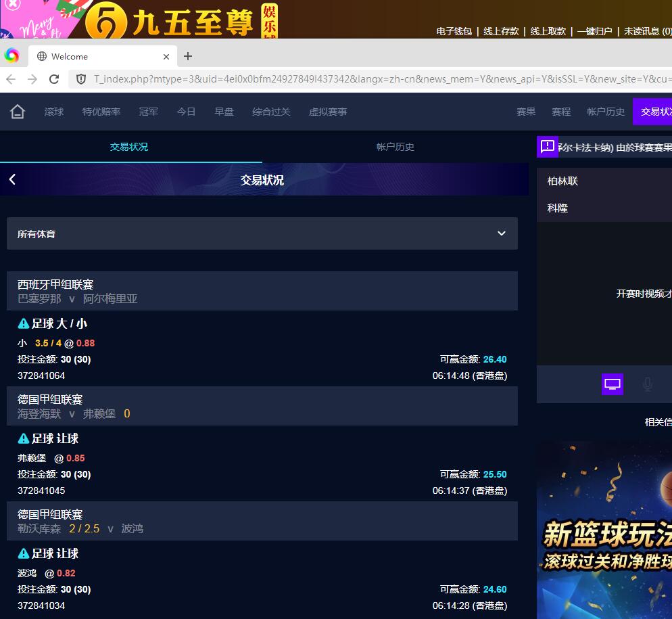672x619 pixels.
Task: Open the 冠军 menu
Action: 148,112
